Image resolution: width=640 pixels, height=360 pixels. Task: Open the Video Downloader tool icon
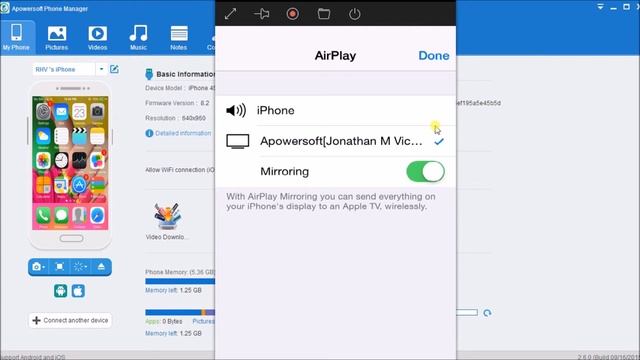[x=167, y=216]
